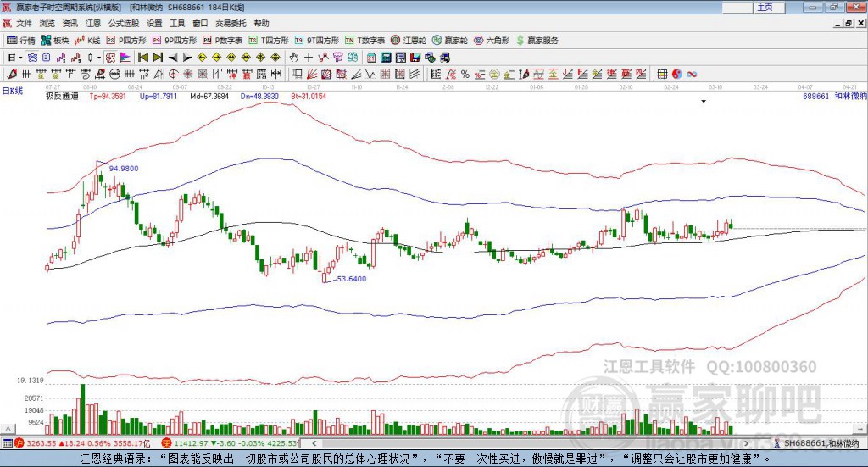Click the calendar date icon
The width and height of the screenshot is (868, 467).
click(x=371, y=58)
